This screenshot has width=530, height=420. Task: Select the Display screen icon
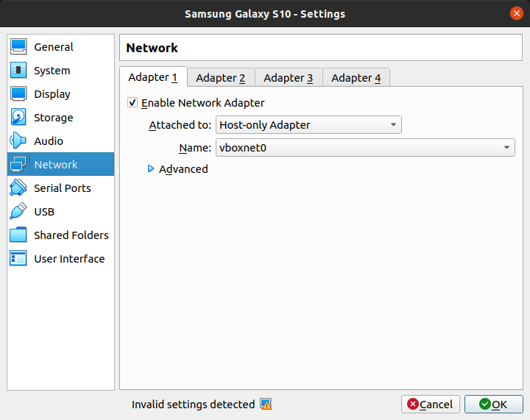(x=18, y=94)
